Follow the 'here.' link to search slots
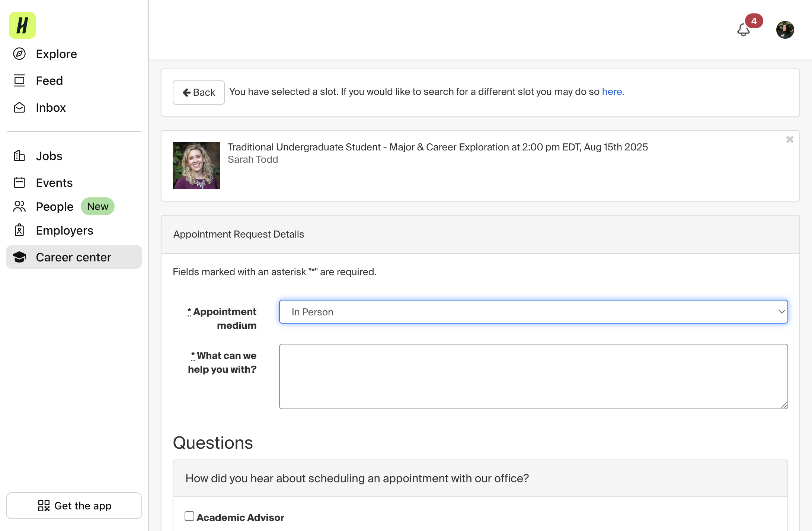812x531 pixels. click(x=613, y=92)
